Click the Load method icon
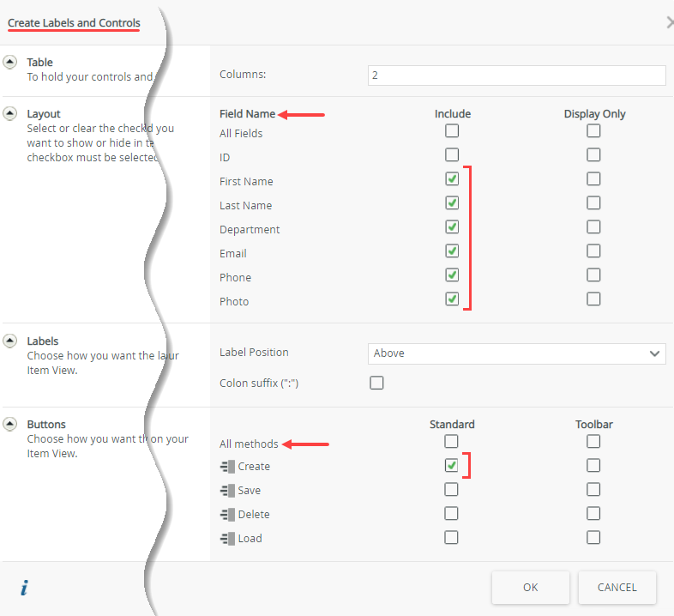This screenshot has height=616, width=674. [227, 539]
